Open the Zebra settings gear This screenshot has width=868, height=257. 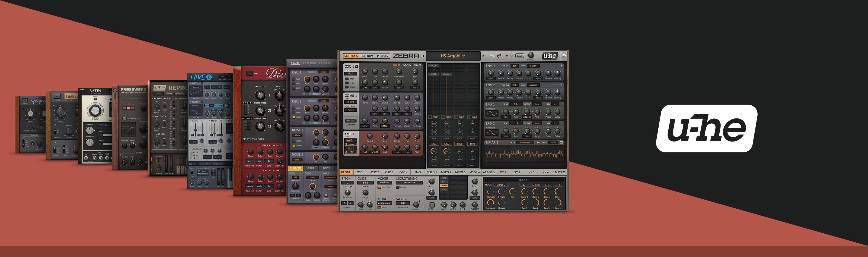(564, 56)
